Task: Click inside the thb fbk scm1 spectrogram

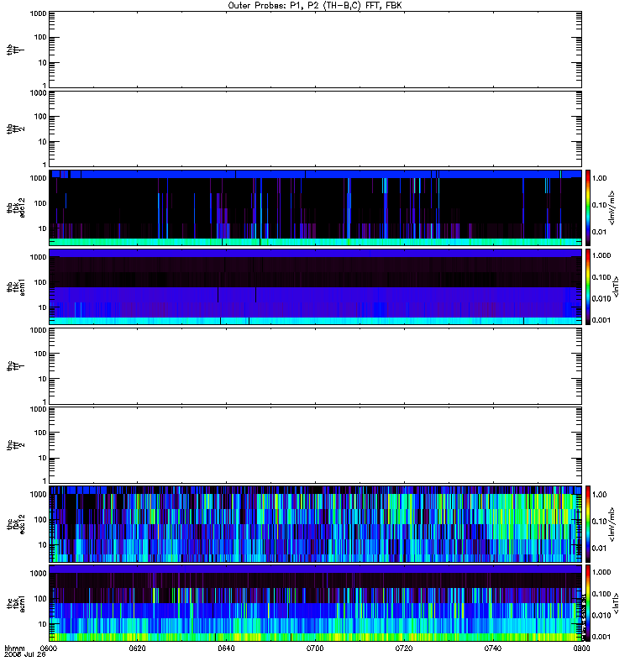Action: coord(315,286)
